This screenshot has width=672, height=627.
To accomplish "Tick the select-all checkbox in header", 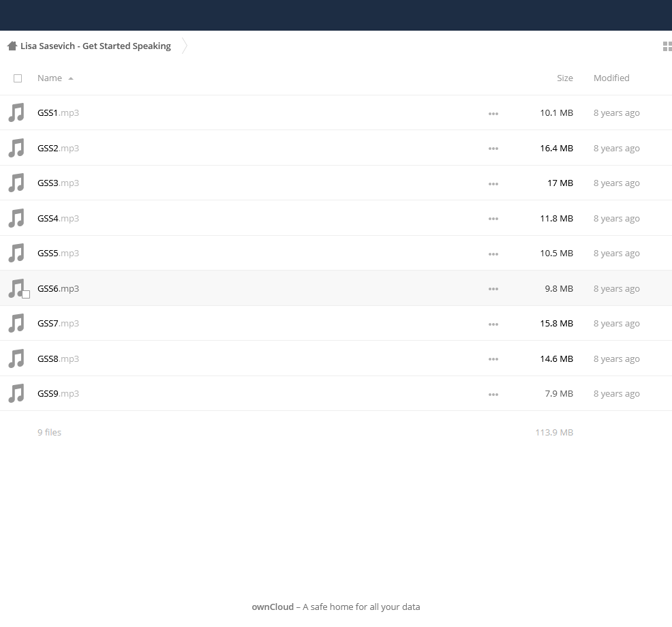I will tap(18, 78).
